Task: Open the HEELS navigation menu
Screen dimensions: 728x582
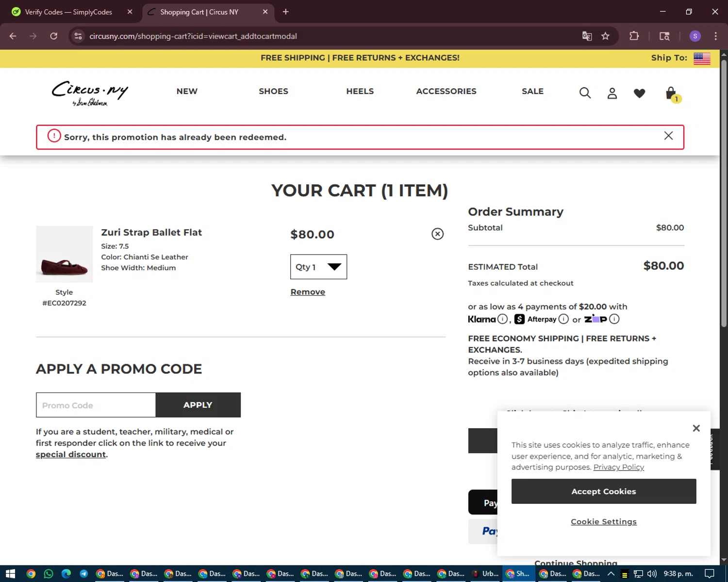Action: pyautogui.click(x=360, y=91)
